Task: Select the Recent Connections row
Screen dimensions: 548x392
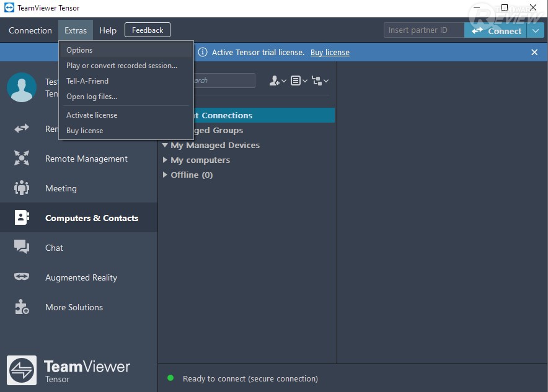Action: click(264, 115)
